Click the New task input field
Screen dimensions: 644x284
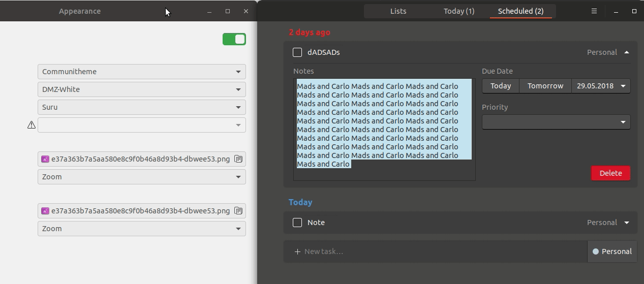436,251
